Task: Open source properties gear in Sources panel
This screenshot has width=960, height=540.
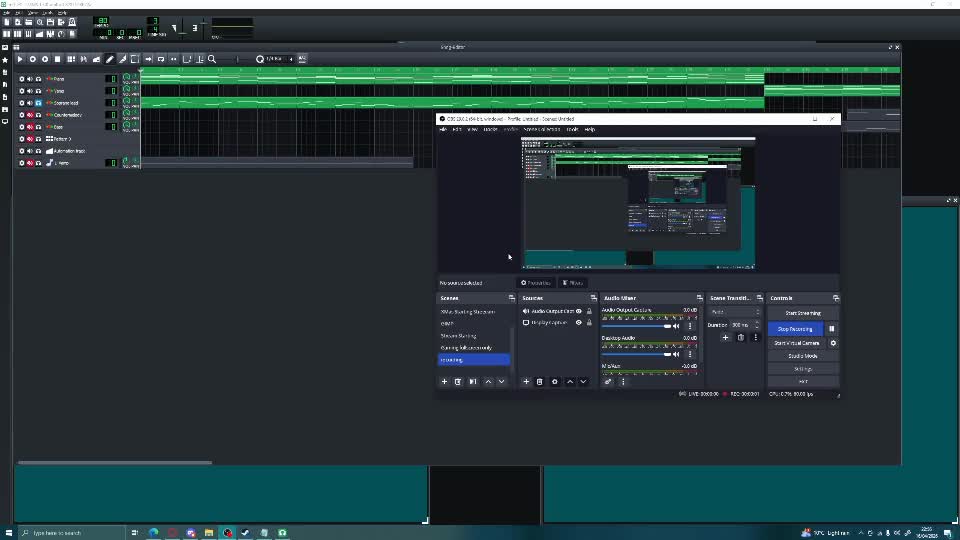Action: tap(555, 381)
